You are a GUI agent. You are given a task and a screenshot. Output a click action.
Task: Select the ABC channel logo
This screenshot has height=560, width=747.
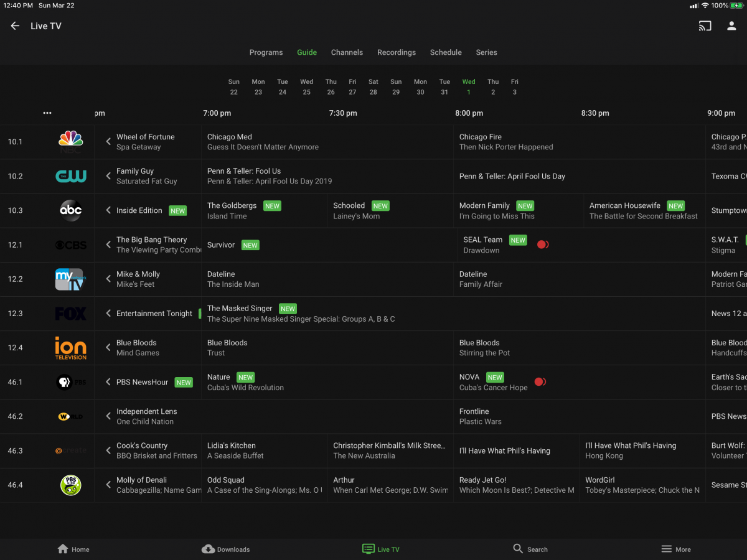tap(71, 210)
